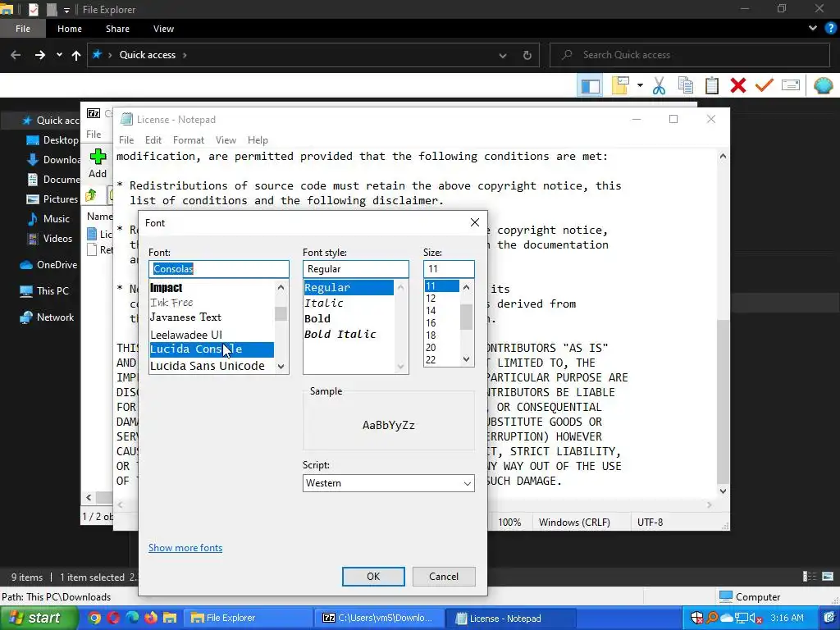Click the Up arrow in File Explorer
The width and height of the screenshot is (840, 630).
76,55
